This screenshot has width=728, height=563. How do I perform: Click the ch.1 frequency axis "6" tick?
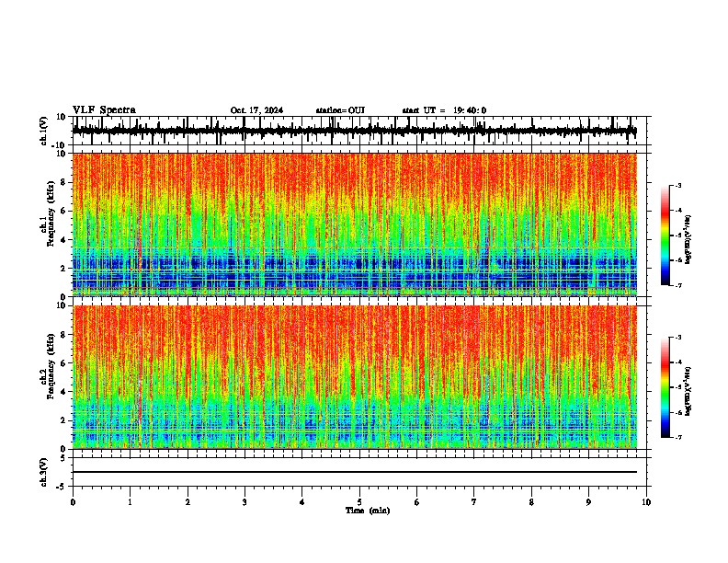pos(63,211)
